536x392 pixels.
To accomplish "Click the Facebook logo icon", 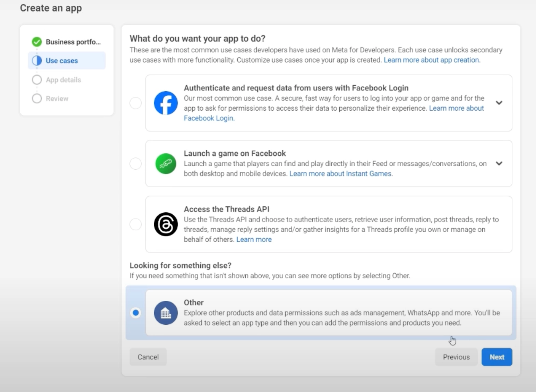I will point(166,103).
